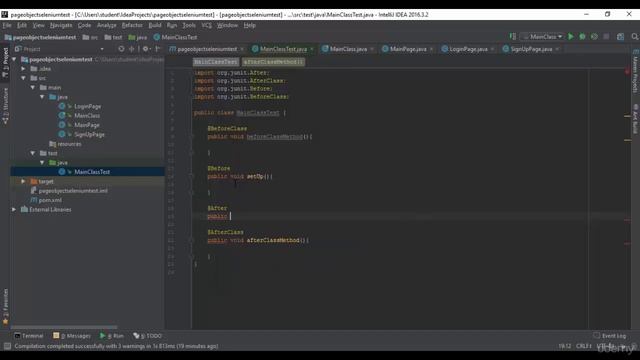Open the Build menu
The height and width of the screenshot is (360, 640).
(x=155, y=25)
